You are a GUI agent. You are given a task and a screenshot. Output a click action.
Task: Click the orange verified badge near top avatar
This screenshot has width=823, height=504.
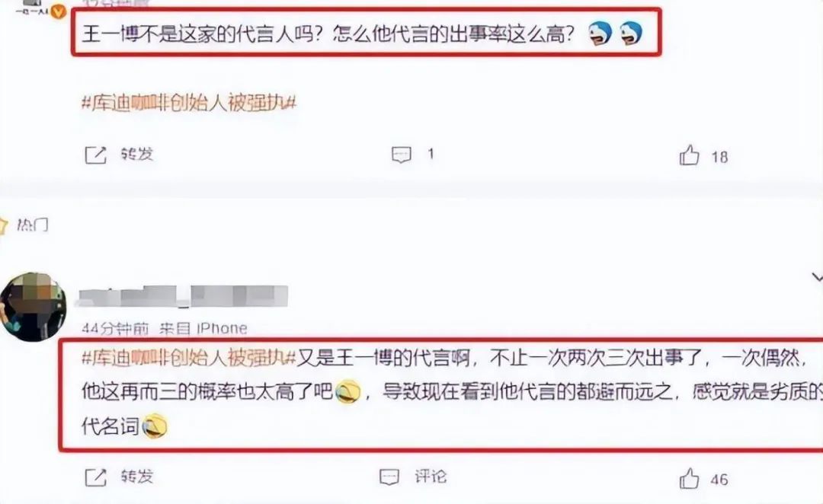point(58,11)
